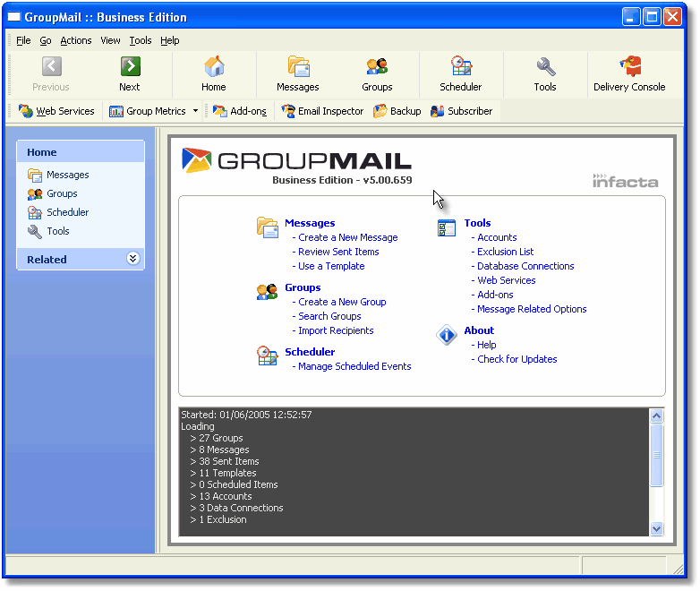Open Manage Scheduled Events link
The width and height of the screenshot is (700, 591).
coord(354,366)
